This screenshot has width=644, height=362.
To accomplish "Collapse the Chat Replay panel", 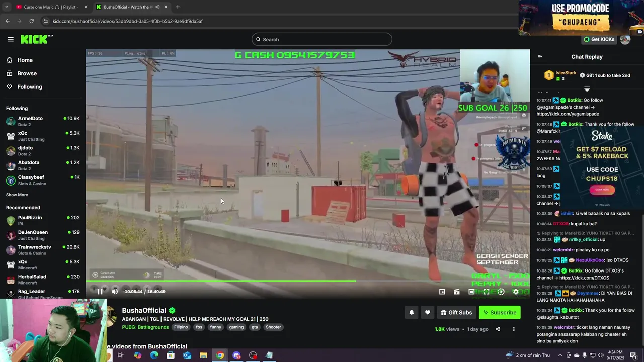I will coord(540,57).
